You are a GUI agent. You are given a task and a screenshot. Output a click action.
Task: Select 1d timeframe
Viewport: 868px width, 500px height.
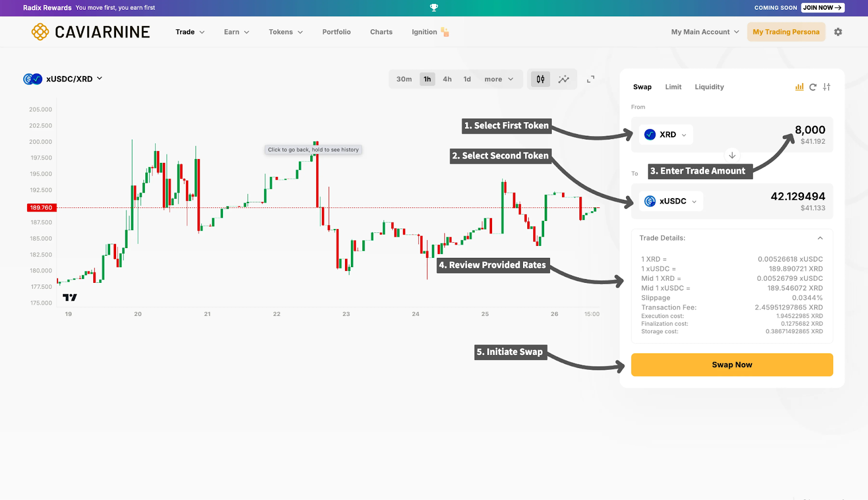coord(467,79)
